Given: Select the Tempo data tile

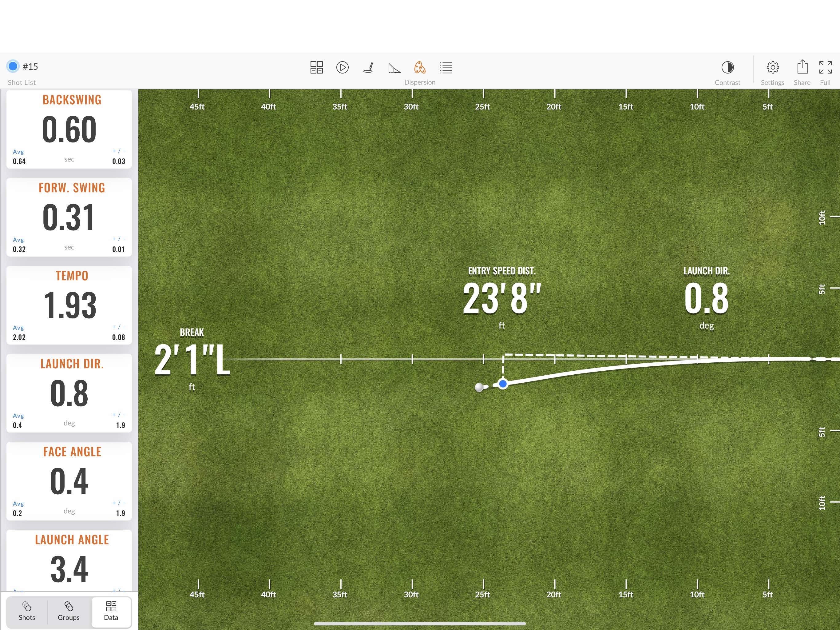Looking at the screenshot, I should 69,305.
